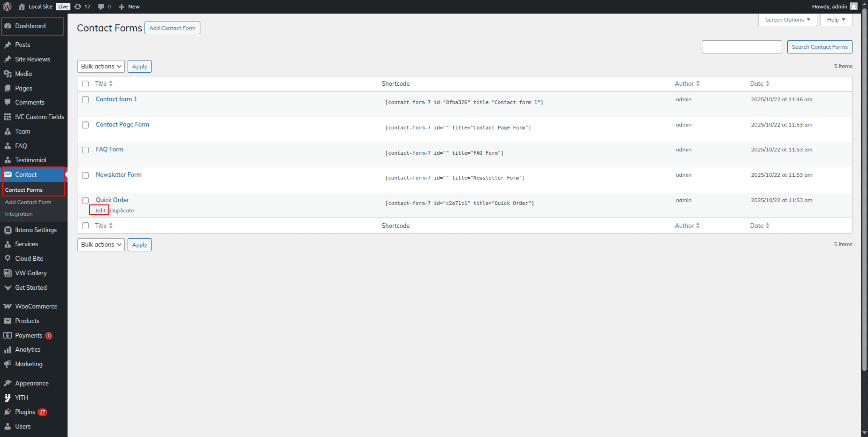This screenshot has height=437, width=868.
Task: Open Ibtana Settings menu in sidebar
Action: pos(36,230)
